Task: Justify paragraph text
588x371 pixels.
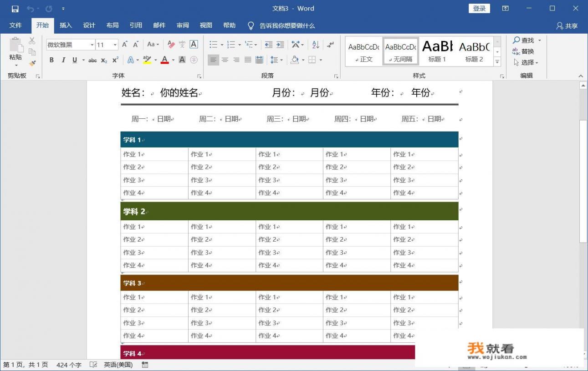Action: pos(248,60)
